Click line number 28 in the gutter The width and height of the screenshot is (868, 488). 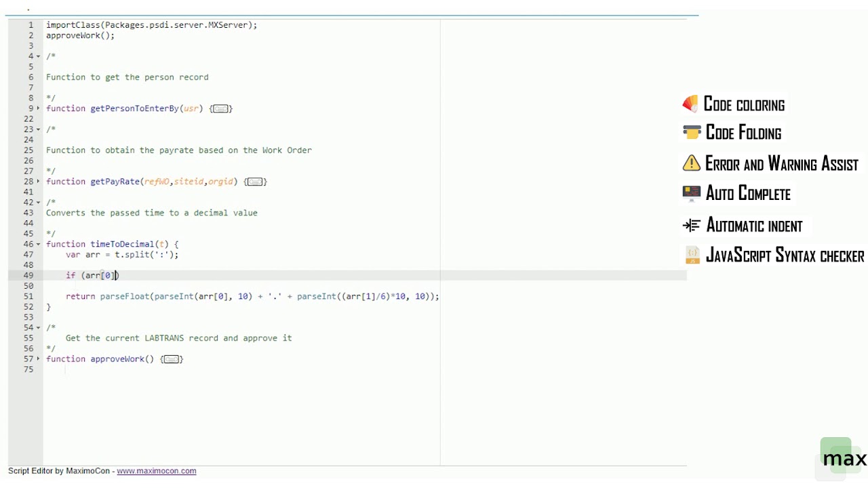coord(28,182)
